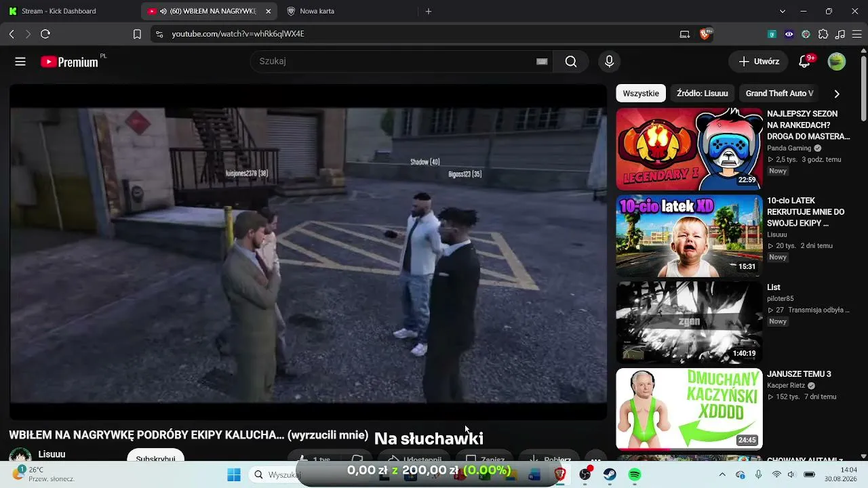This screenshot has width=868, height=488.
Task: Open the round green extension icon
Action: click(x=806, y=34)
